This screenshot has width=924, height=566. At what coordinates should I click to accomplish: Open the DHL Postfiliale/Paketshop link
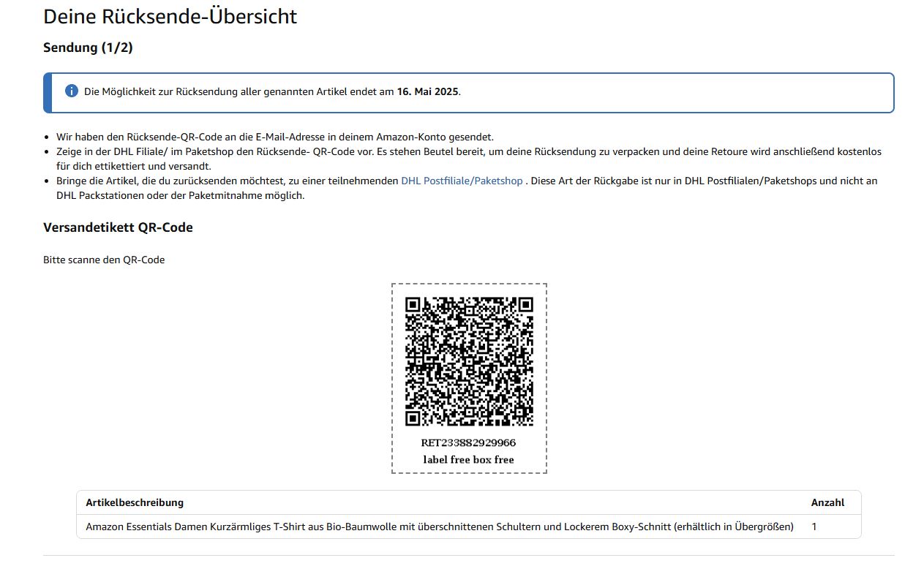462,181
